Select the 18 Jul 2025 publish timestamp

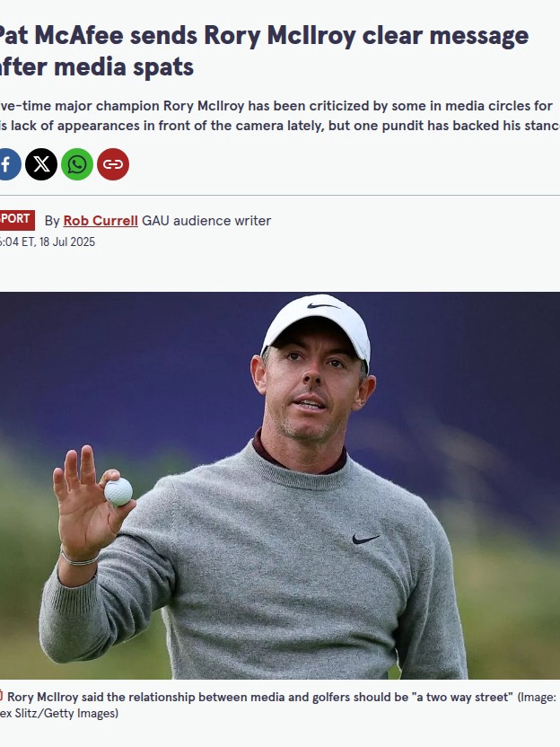[48, 242]
